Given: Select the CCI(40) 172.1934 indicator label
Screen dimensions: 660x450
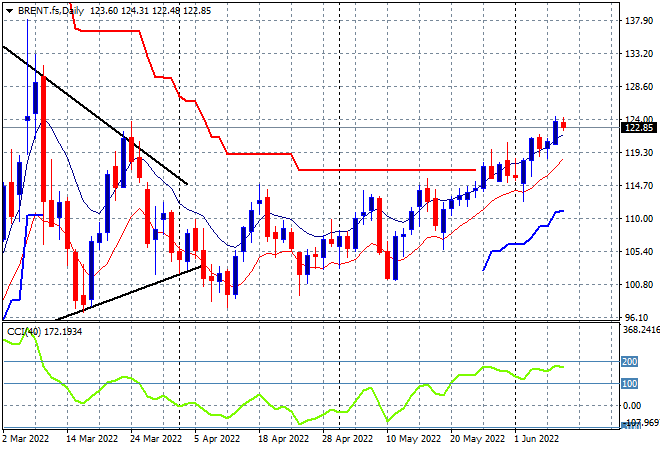Looking at the screenshot, I should (45, 332).
